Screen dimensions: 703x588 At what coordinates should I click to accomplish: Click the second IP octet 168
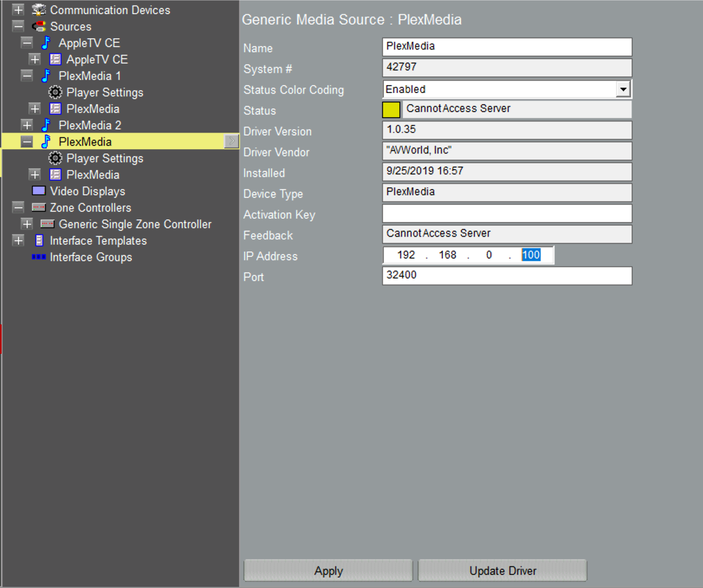pyautogui.click(x=447, y=255)
